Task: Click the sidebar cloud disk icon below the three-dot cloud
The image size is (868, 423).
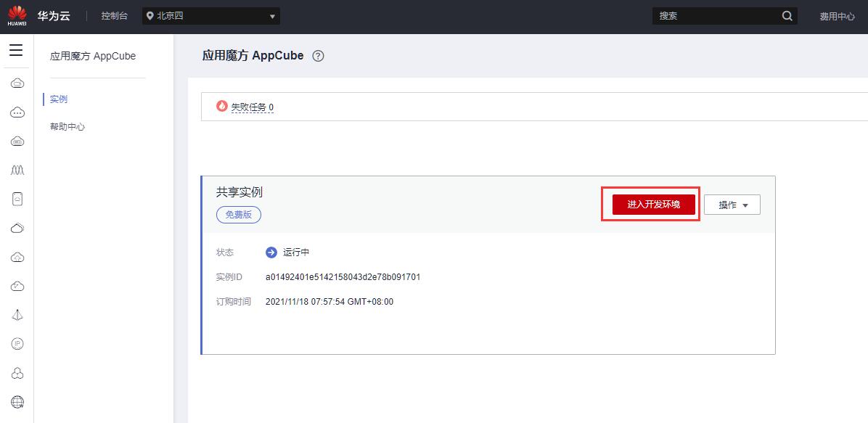Action: point(17,141)
